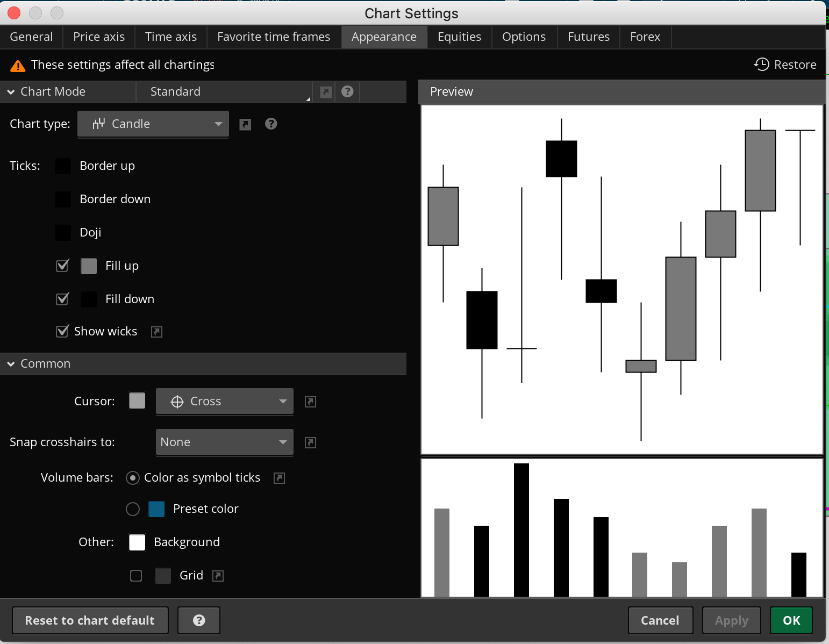This screenshot has width=829, height=644.
Task: Switch to the Price axis tab
Action: [99, 37]
